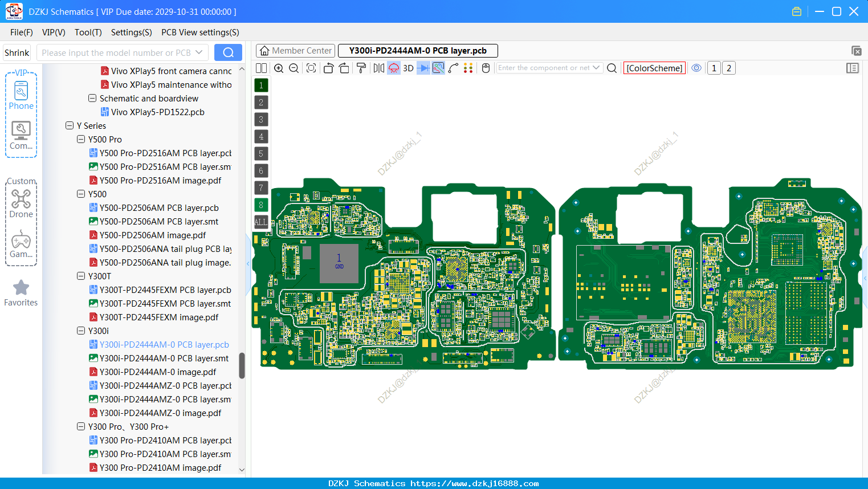This screenshot has height=489, width=868.
Task: Open Favorites
Action: pos(21,294)
